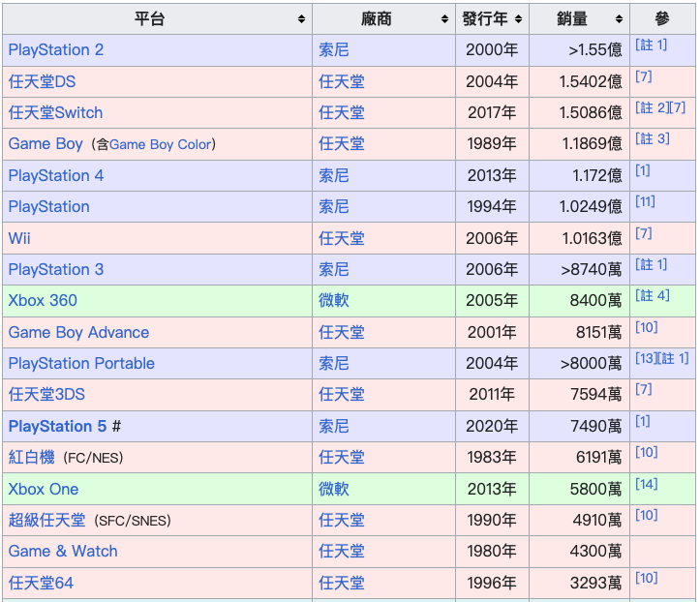Open the 任天堂DS platform link
Viewport: 700px width, 602px height.
(x=42, y=81)
